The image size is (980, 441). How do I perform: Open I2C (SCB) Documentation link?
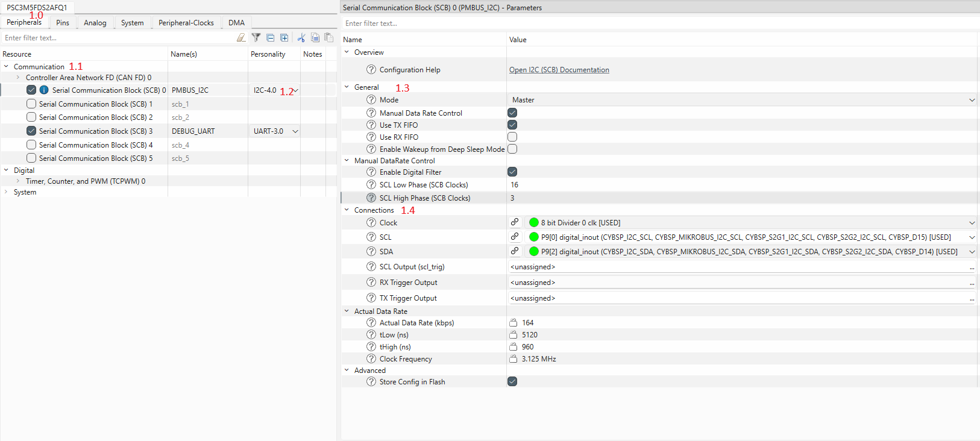559,70
